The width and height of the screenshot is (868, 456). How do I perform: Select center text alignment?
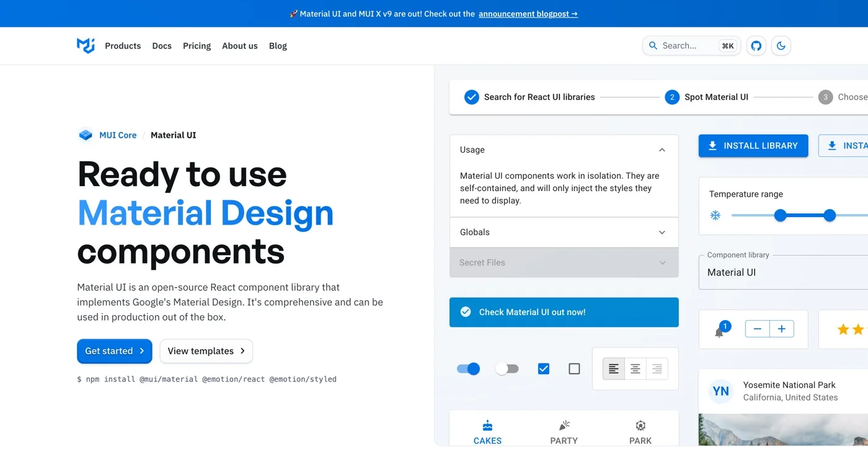pos(635,369)
